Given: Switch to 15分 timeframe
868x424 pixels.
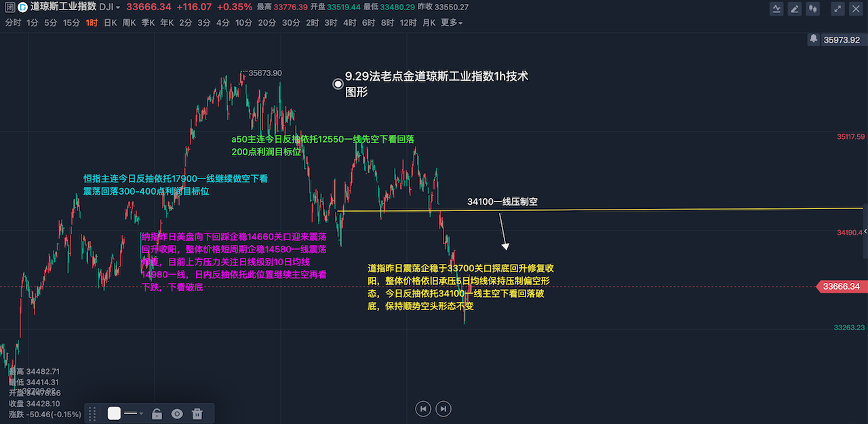Looking at the screenshot, I should click(x=71, y=22).
